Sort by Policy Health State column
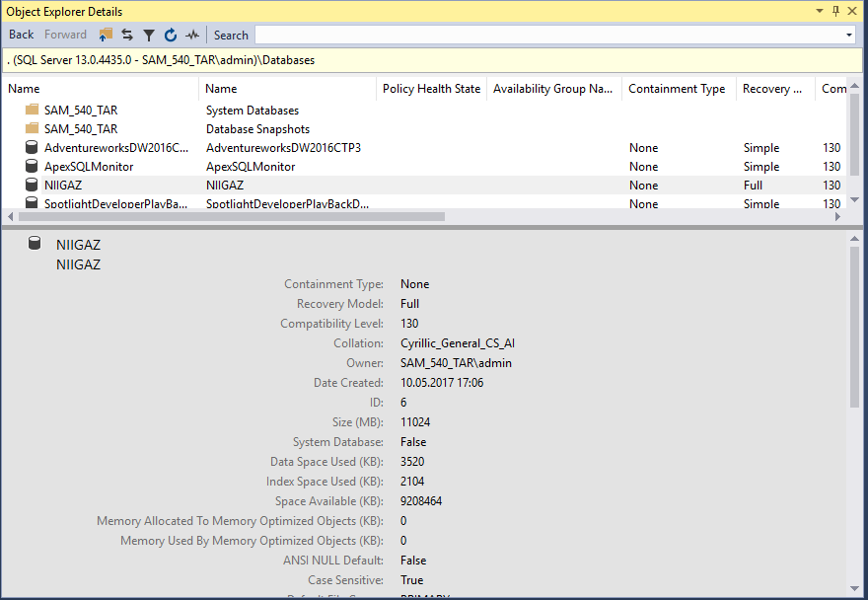The height and width of the screenshot is (600, 868). [x=431, y=89]
